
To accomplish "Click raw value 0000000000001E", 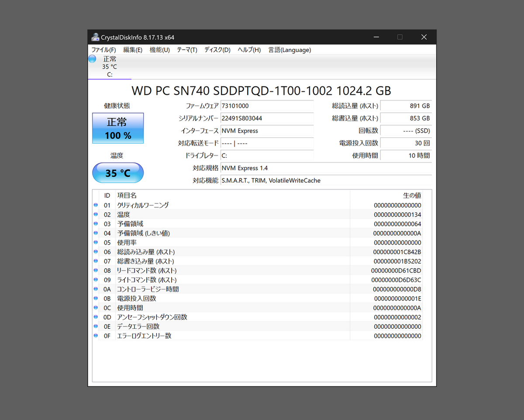I will click(397, 299).
